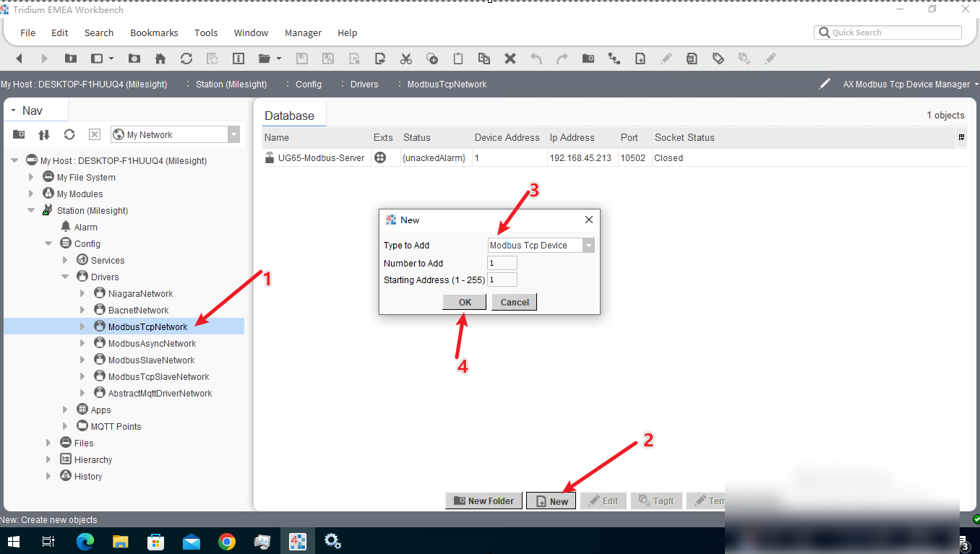This screenshot has width=980, height=554.
Task: Click the info icon in toolbar
Action: (x=238, y=59)
